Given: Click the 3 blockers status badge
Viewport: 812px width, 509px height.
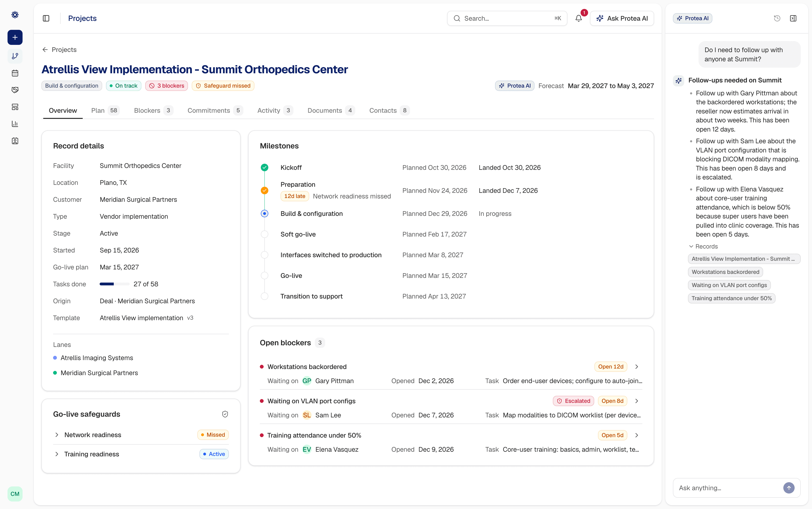Looking at the screenshot, I should (167, 86).
